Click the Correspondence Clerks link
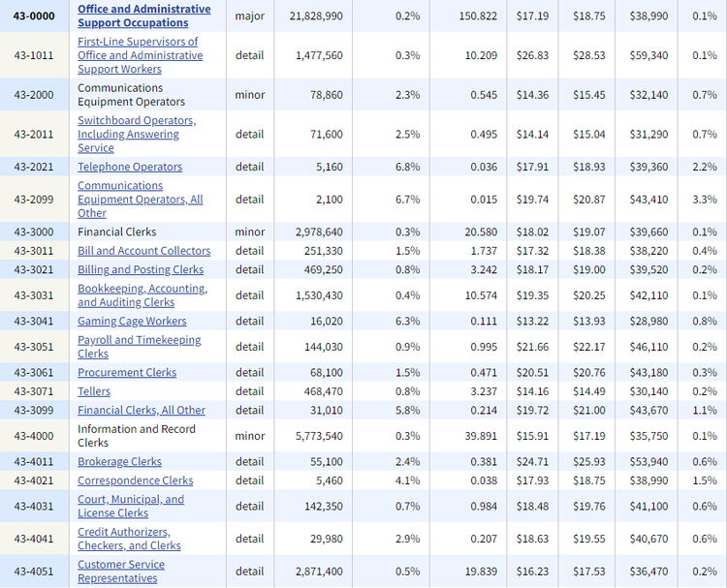Image resolution: width=727 pixels, height=588 pixels. click(136, 481)
